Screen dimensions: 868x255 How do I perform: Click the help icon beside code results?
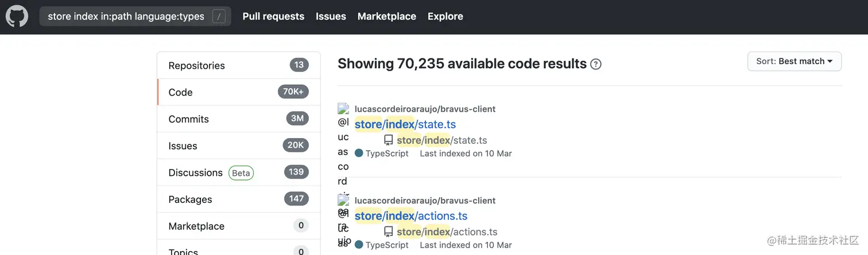(x=596, y=64)
